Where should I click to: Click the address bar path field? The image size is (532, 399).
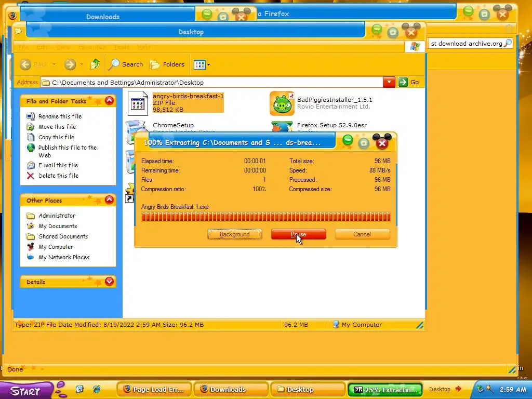pyautogui.click(x=212, y=83)
